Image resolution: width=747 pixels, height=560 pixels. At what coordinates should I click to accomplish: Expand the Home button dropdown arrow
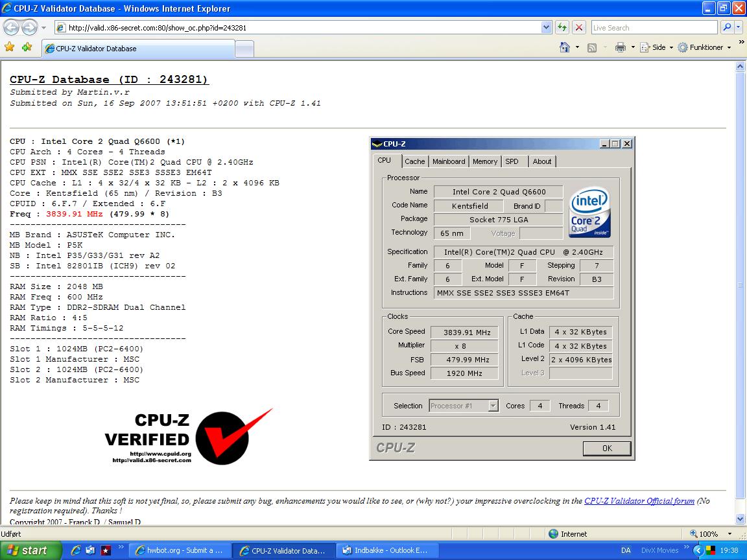pos(577,47)
